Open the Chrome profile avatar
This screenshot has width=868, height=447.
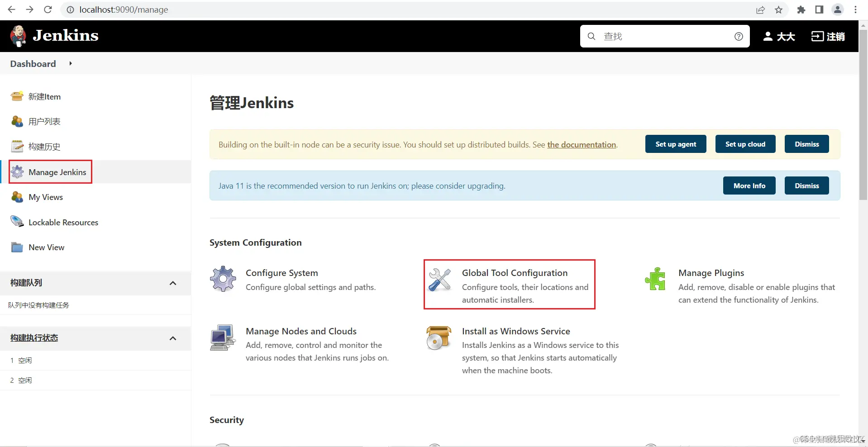click(838, 10)
